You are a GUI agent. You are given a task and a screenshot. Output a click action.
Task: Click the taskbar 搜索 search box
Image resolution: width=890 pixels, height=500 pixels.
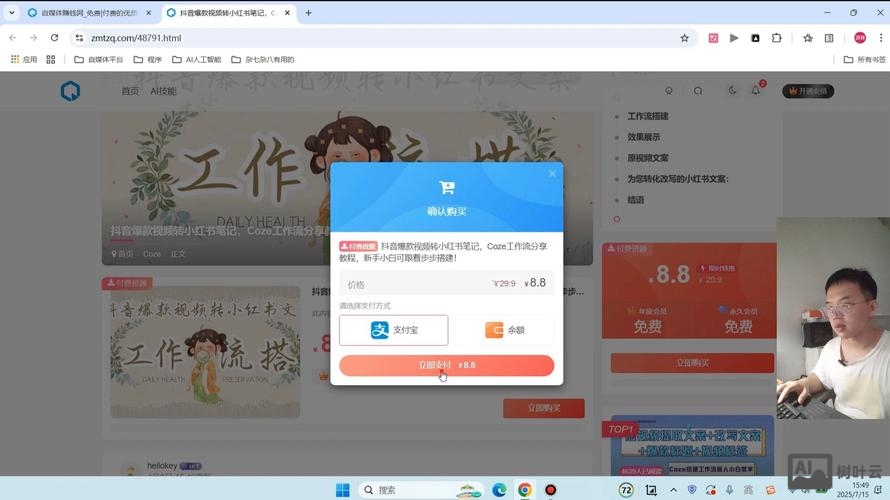click(421, 490)
